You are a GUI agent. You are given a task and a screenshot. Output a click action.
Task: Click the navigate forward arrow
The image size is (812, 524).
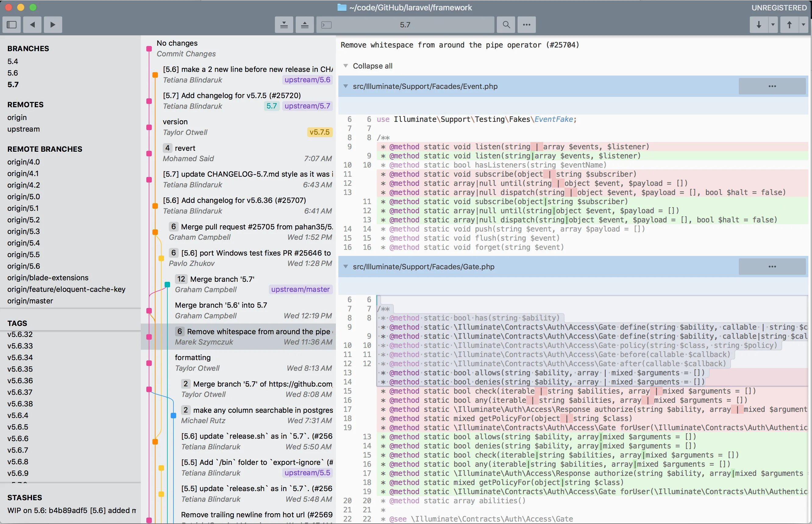53,24
